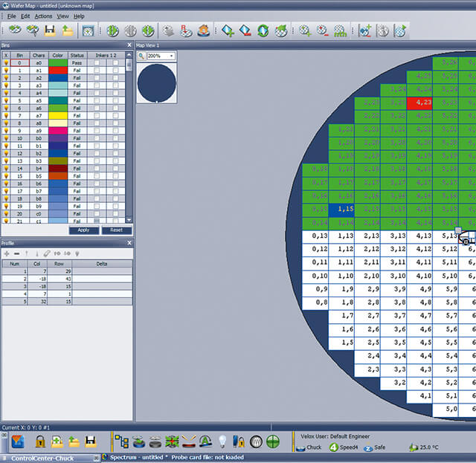Select the red die 4,23 on the map
The width and height of the screenshot is (476, 463).
[419, 103]
